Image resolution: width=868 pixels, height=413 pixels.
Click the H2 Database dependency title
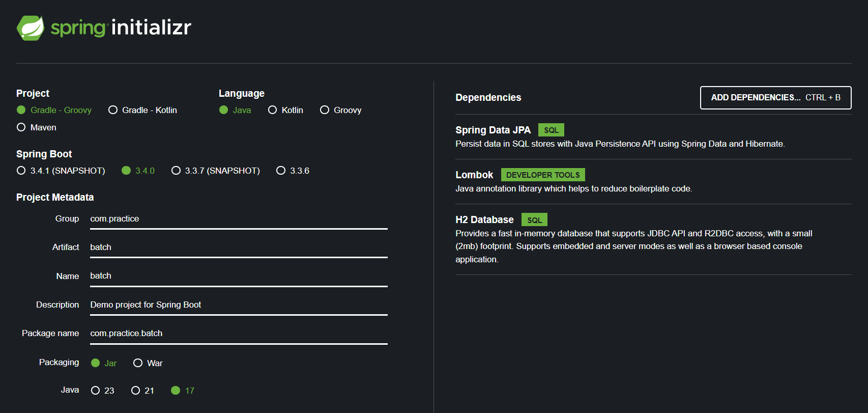coord(484,220)
